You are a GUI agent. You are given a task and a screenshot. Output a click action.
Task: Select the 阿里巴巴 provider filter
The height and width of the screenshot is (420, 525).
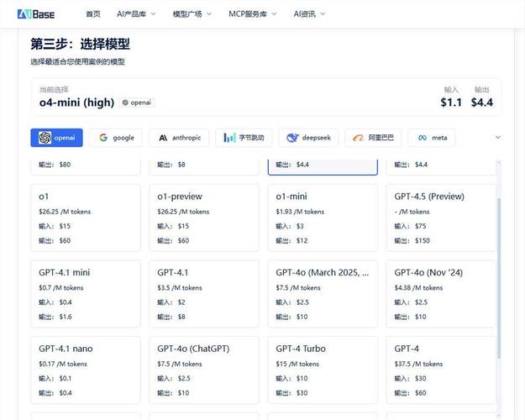tap(374, 138)
